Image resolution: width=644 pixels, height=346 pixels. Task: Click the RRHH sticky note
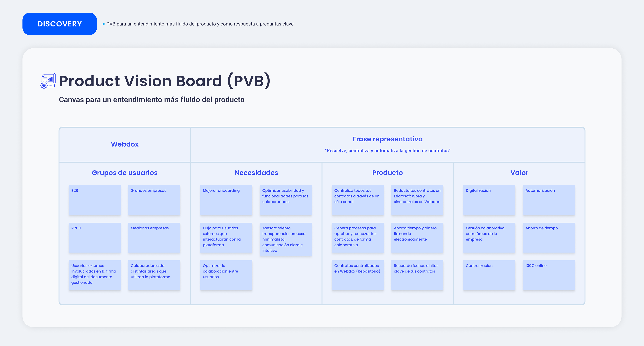(94, 237)
